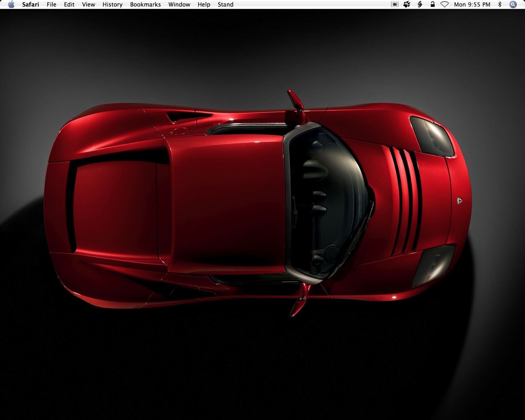Open the Bookmarks menu

pos(145,5)
